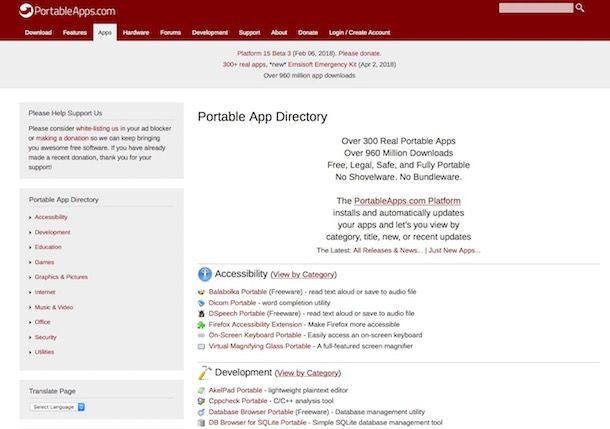
Task: Click Development View by Category link
Action: pyautogui.click(x=308, y=373)
